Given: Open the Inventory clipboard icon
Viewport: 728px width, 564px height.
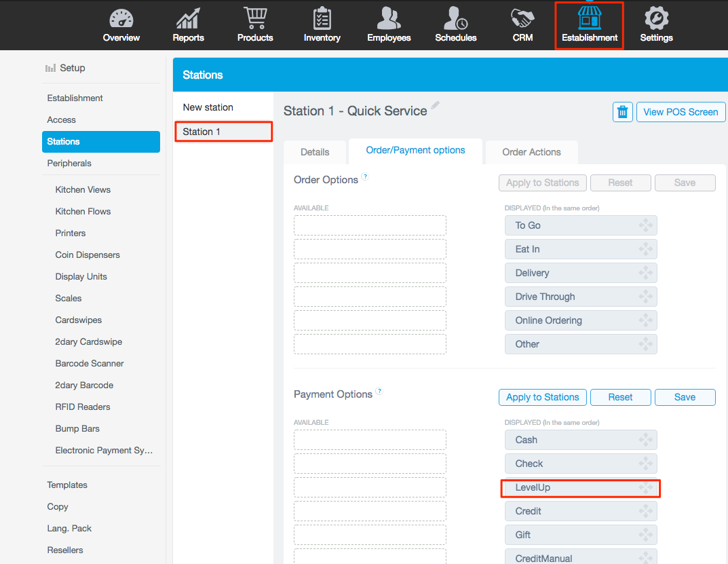Looking at the screenshot, I should pos(322,18).
